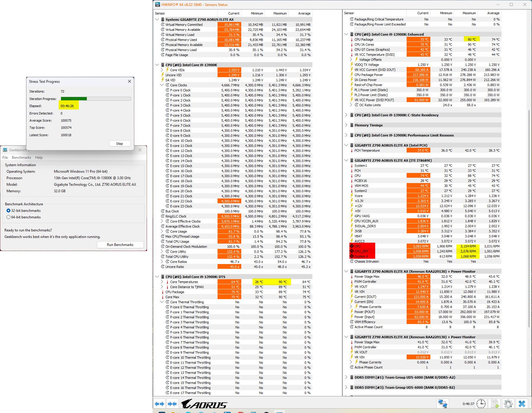Expand the C-State Residency section
The image size is (532, 413).
(346, 115)
